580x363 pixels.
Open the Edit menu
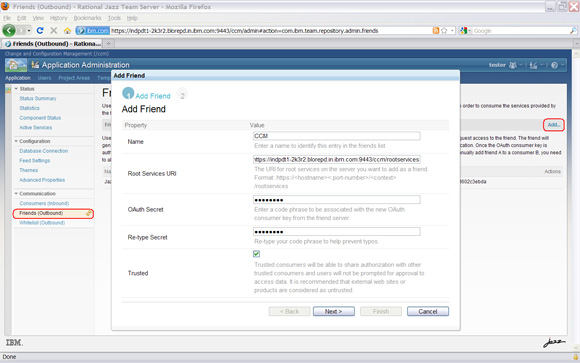[x=21, y=18]
